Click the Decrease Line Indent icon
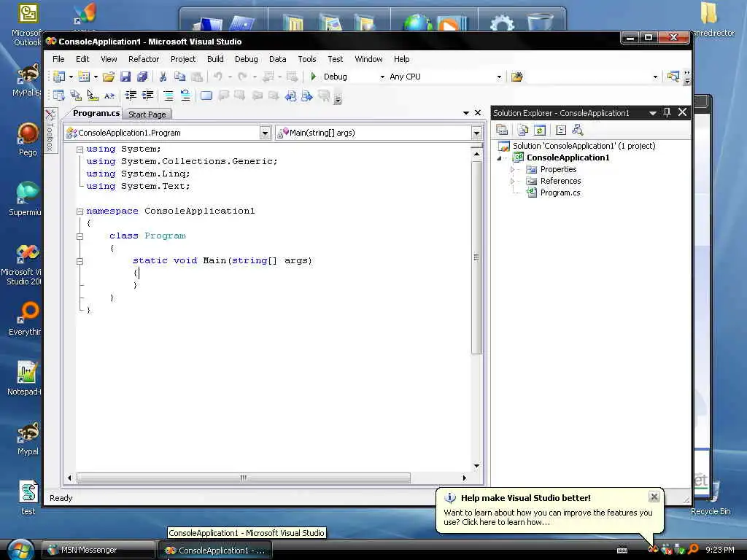 (131, 96)
